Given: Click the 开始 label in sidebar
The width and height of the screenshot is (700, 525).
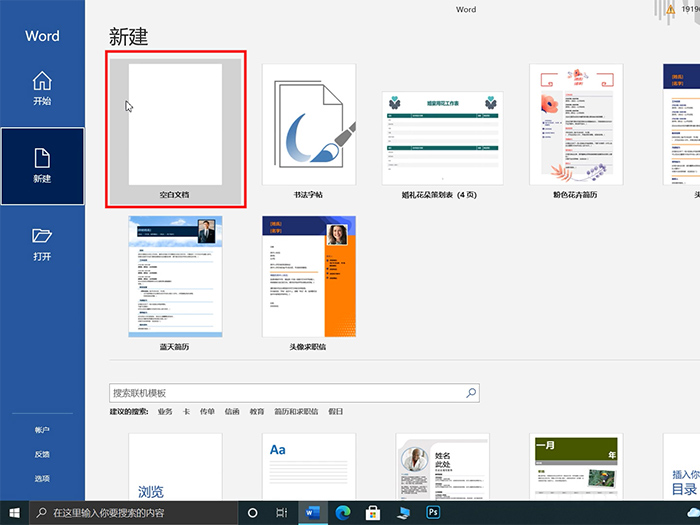Looking at the screenshot, I should [42, 101].
